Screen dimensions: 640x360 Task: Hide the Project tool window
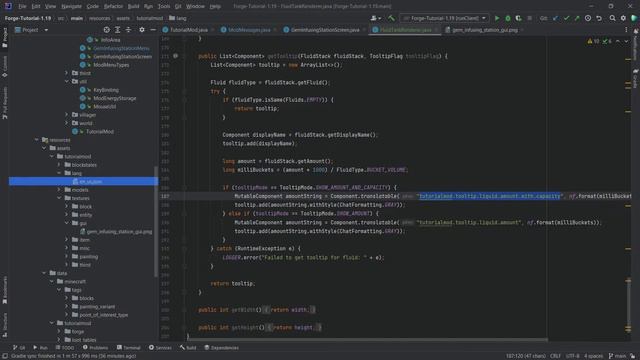coord(153,30)
